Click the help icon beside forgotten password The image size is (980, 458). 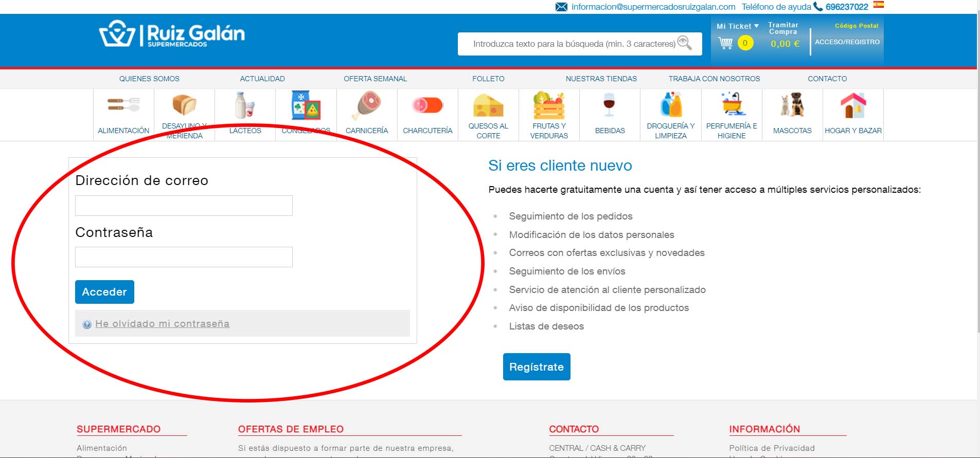tap(87, 324)
